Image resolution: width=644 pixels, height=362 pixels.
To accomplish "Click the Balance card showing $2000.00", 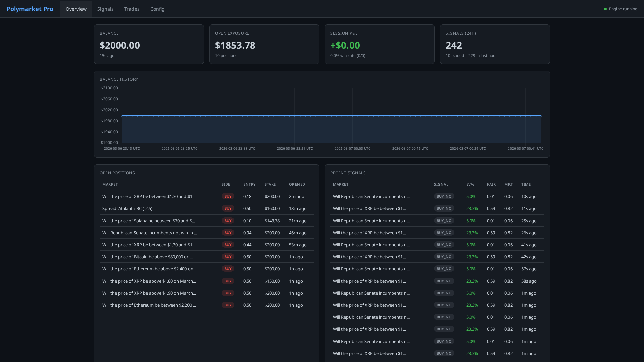I will click(x=149, y=44).
